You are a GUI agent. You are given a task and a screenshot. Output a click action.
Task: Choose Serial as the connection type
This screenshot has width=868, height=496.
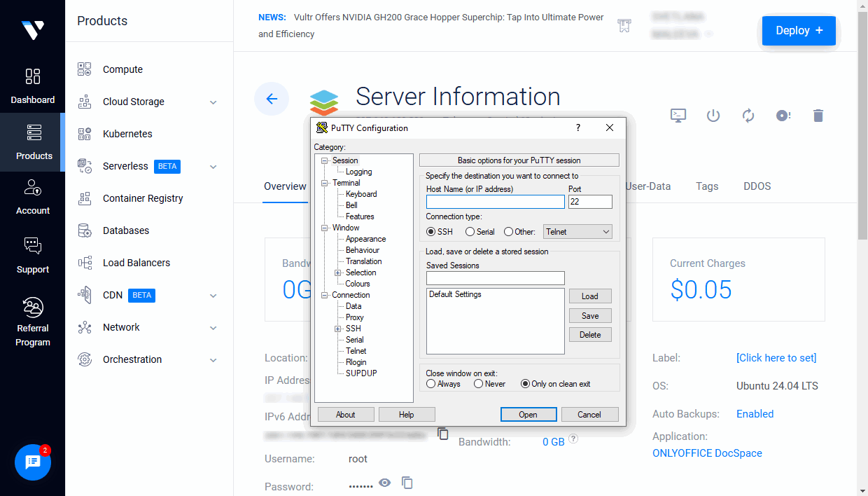click(471, 231)
